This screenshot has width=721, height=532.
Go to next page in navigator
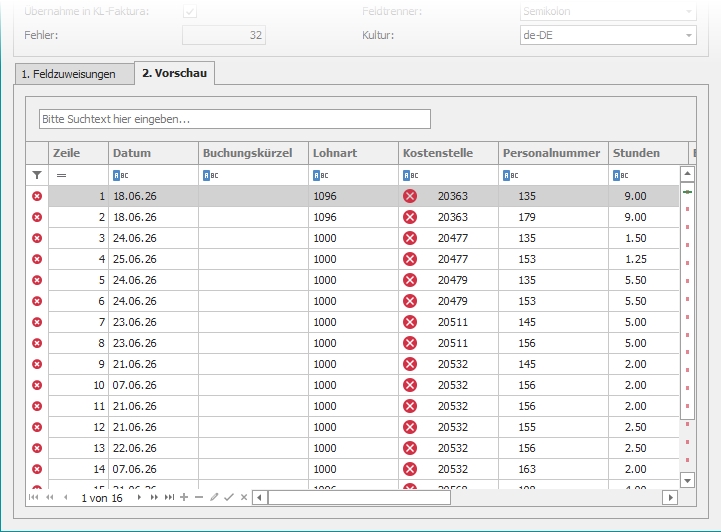tap(154, 497)
